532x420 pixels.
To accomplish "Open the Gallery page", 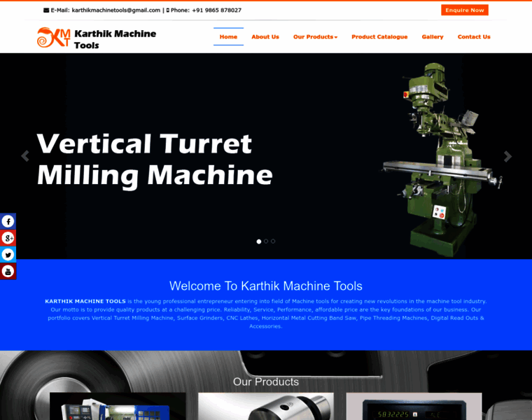I will point(433,36).
